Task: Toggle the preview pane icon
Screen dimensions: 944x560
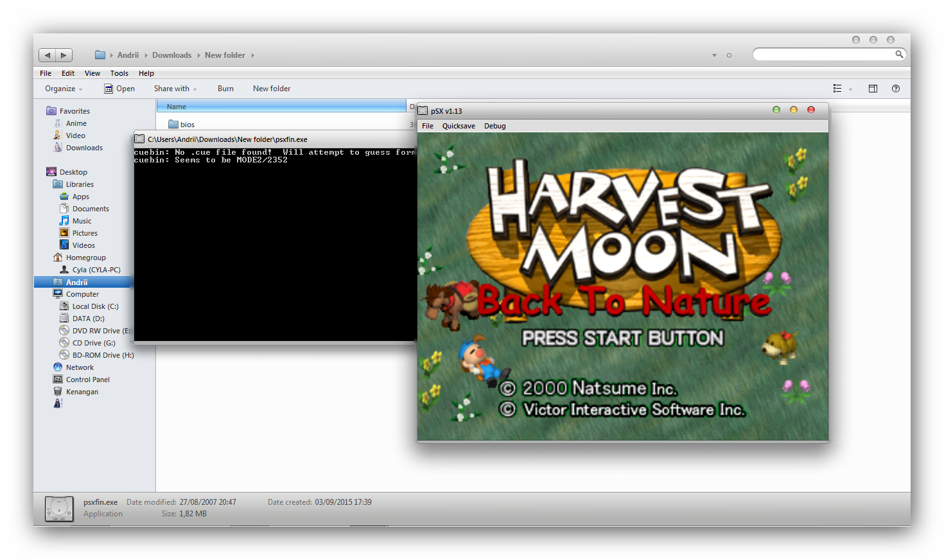Action: pyautogui.click(x=873, y=89)
